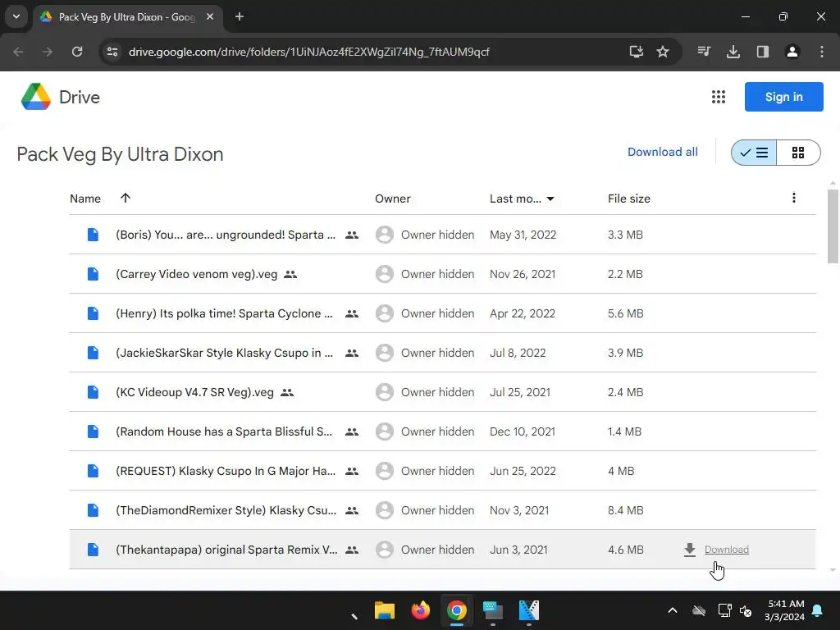The width and height of the screenshot is (840, 630).
Task: Click the File size column header
Action: (x=629, y=199)
